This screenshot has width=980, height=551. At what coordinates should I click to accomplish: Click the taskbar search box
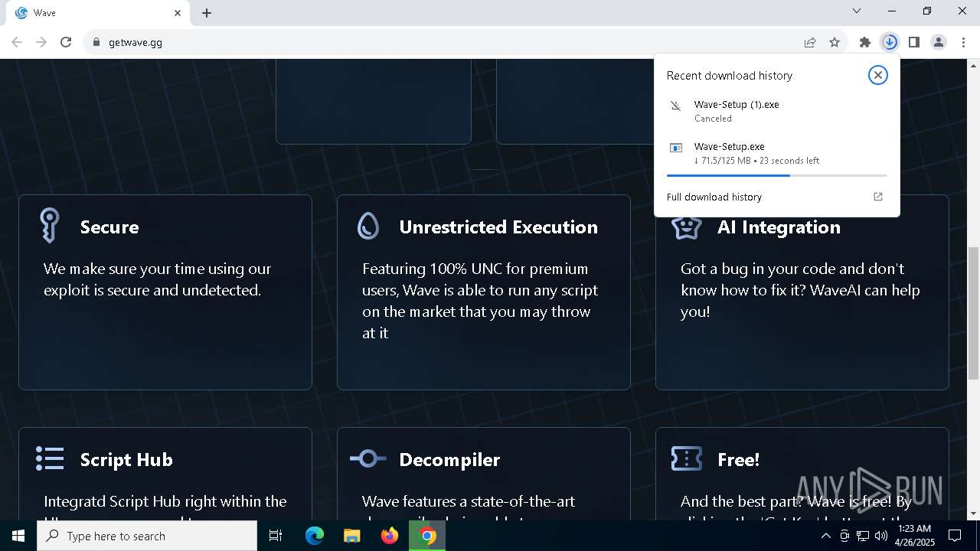[x=147, y=536]
